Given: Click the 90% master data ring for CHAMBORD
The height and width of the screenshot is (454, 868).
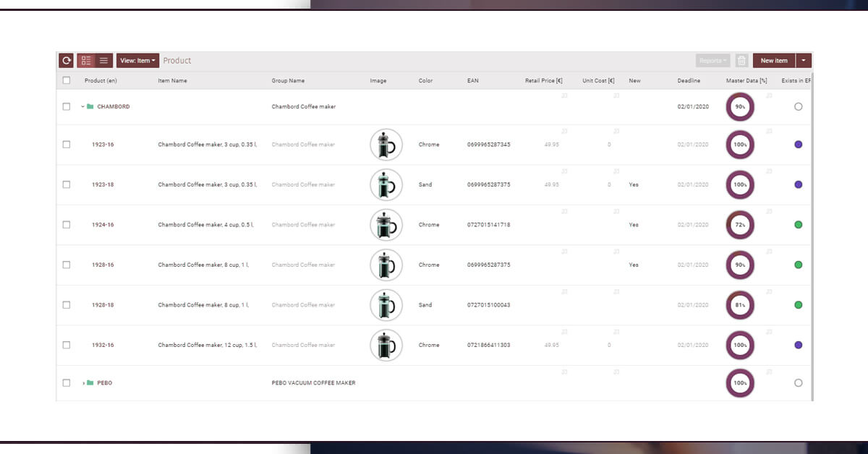Looking at the screenshot, I should (740, 106).
